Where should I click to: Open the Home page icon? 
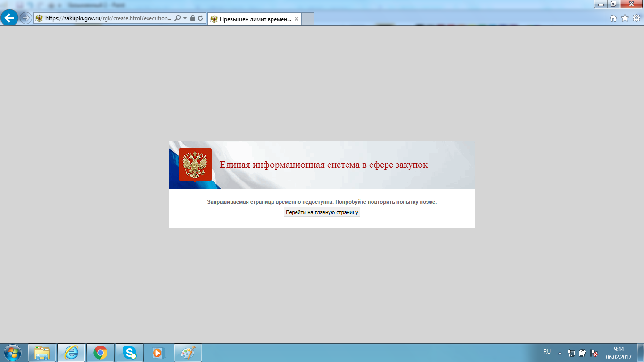point(613,18)
